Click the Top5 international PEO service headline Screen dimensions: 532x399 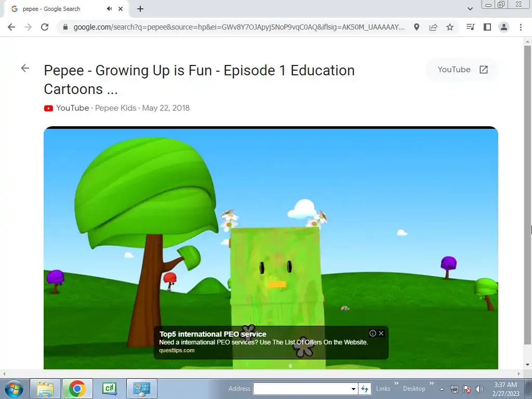pyautogui.click(x=212, y=334)
